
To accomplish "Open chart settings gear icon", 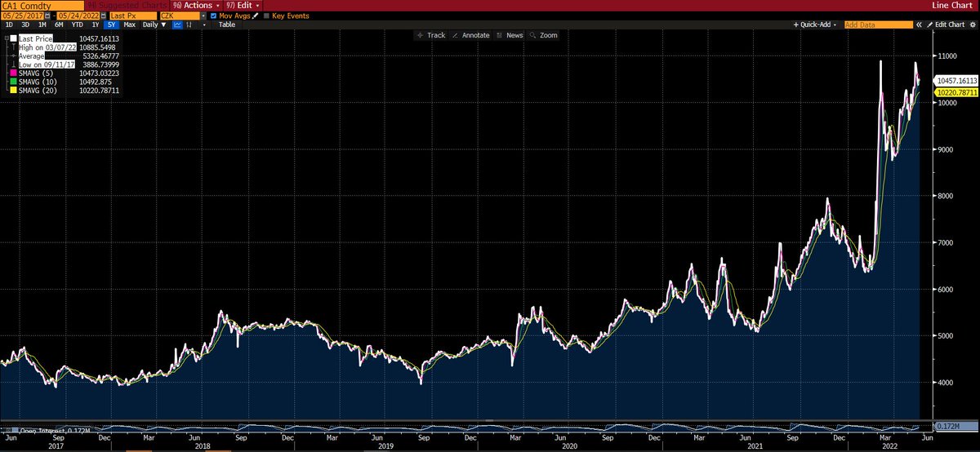I will (972, 24).
